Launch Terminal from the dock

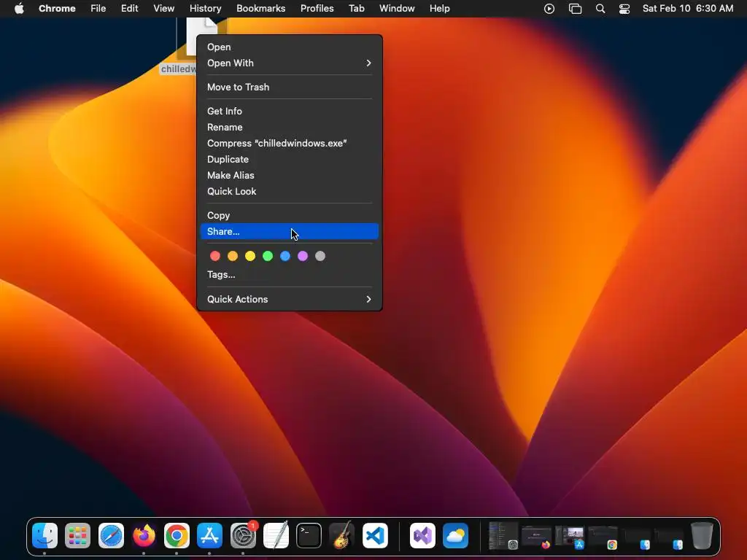point(309,536)
